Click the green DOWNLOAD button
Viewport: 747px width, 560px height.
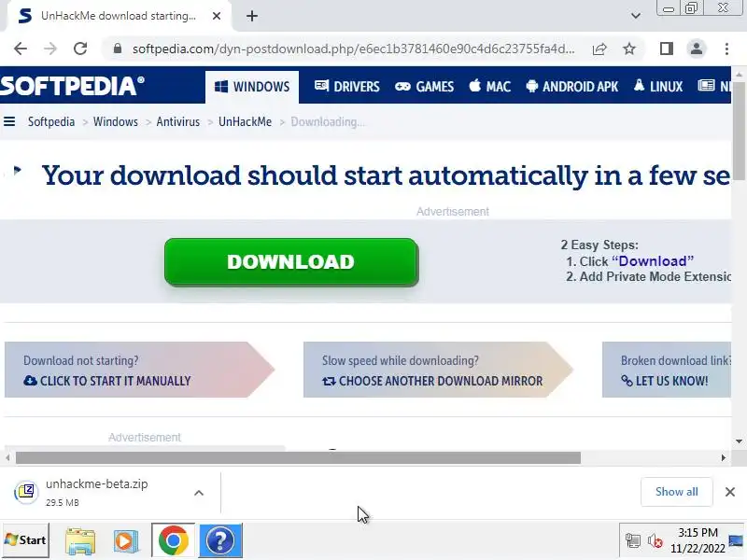[291, 262]
